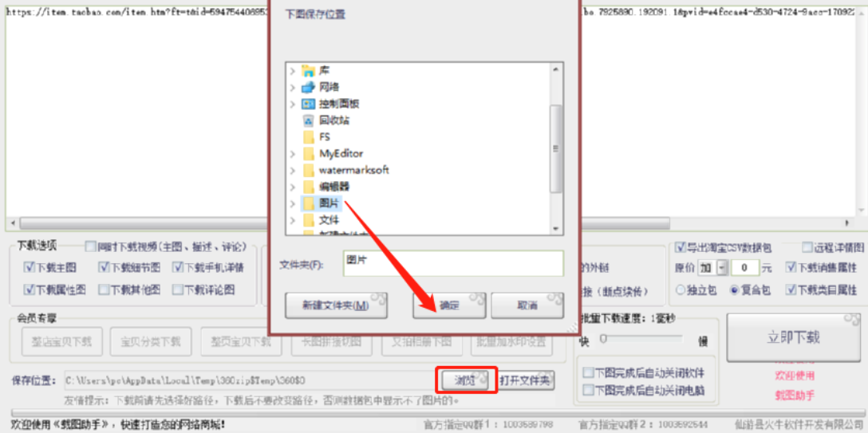The height and width of the screenshot is (433, 868).
Task: Select the 编辑器 folder icon
Action: [308, 187]
